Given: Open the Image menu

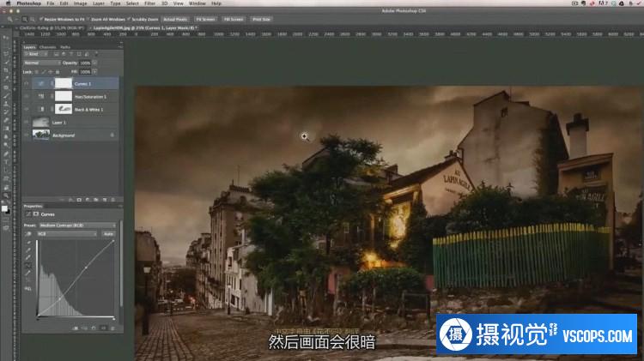Looking at the screenshot, I should pyautogui.click(x=80, y=3).
